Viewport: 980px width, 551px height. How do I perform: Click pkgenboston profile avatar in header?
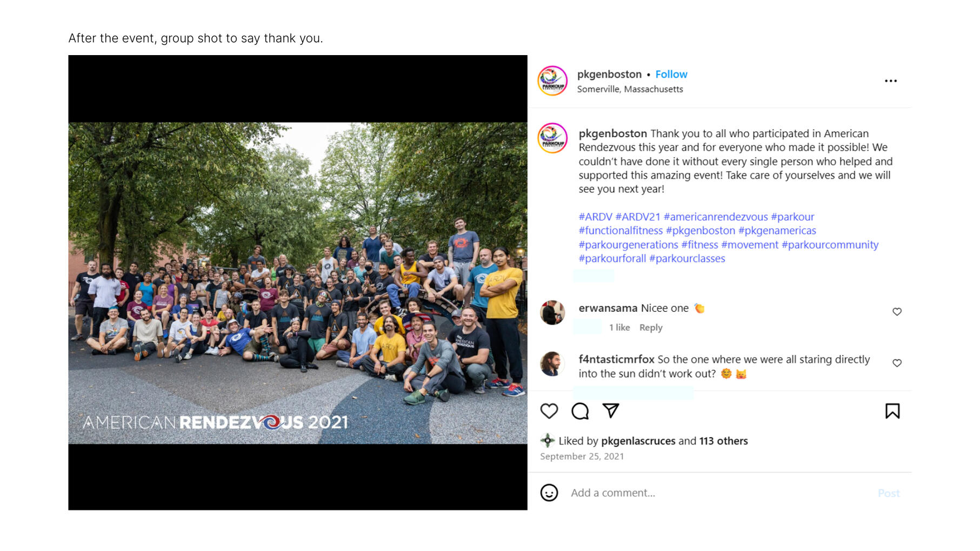552,81
